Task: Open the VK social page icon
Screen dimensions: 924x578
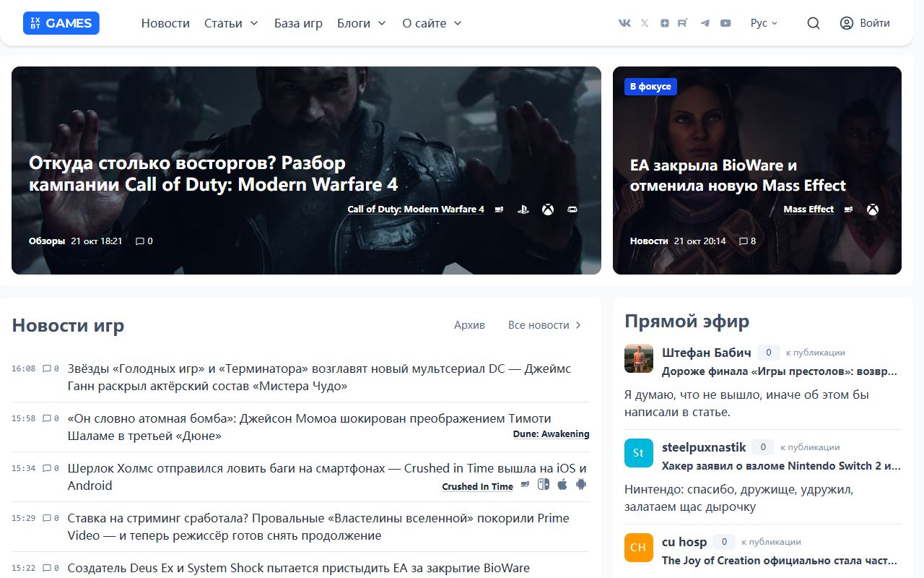Action: pos(624,23)
